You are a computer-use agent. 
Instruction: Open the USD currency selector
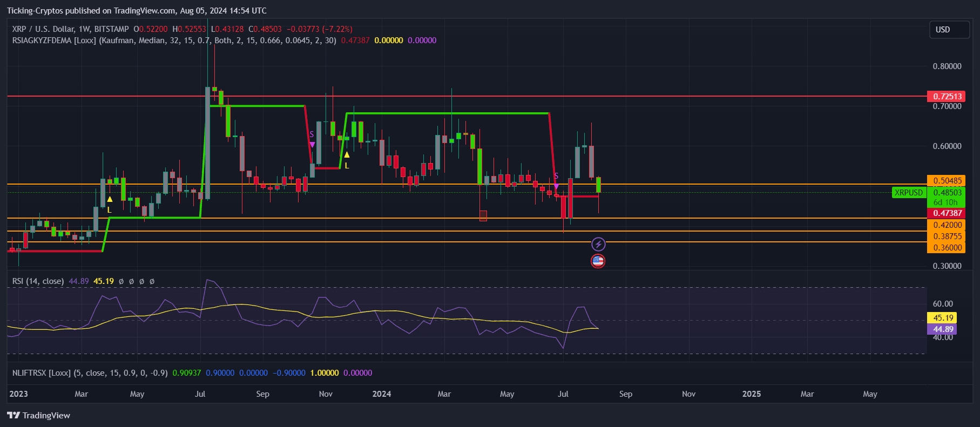[x=949, y=30]
